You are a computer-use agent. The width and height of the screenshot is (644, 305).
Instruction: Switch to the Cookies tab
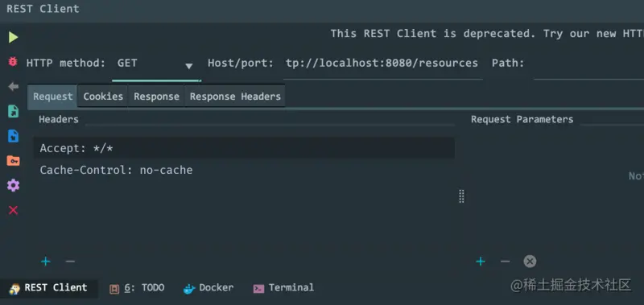[x=103, y=97]
